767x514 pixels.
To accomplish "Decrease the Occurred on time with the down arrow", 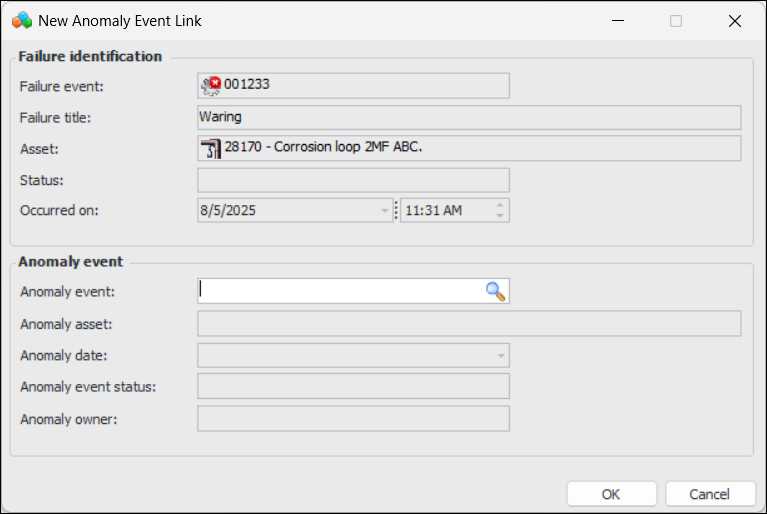I will coord(499,215).
